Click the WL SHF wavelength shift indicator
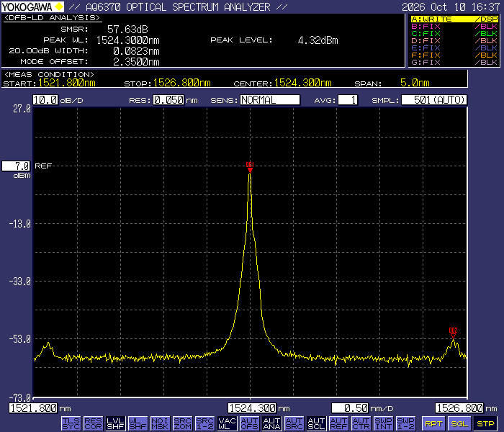The image size is (504, 432). [x=138, y=423]
